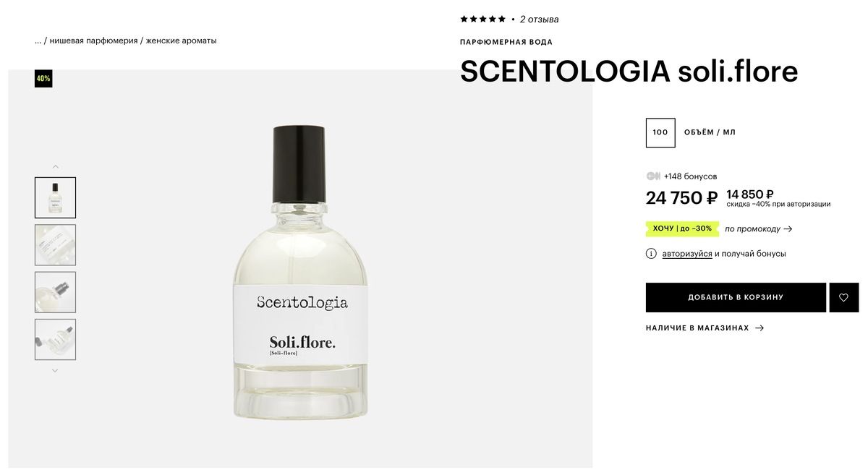
Task: Select the third thumbnail showing sprayer closeup
Action: (x=55, y=292)
